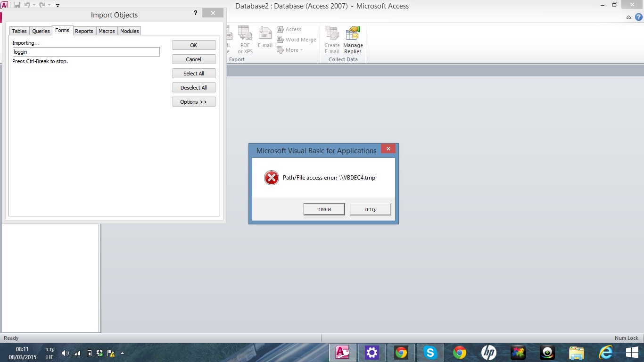Open Microsoft Access Help question icon

pyautogui.click(x=638, y=17)
